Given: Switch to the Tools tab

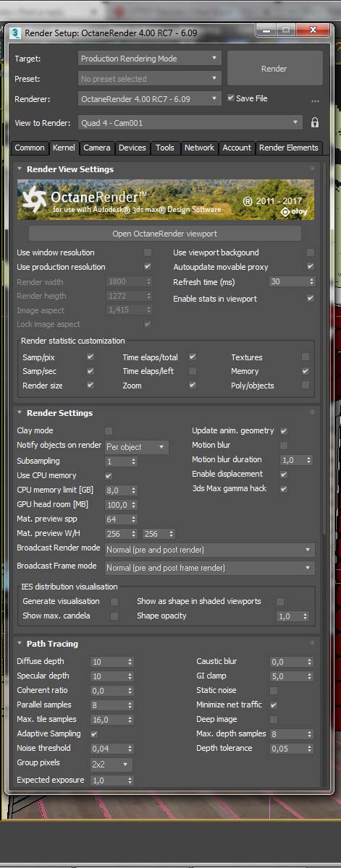Looking at the screenshot, I should point(165,148).
